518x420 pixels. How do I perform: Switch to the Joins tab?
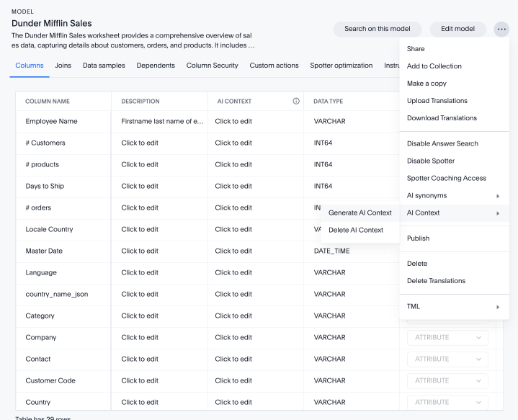63,66
